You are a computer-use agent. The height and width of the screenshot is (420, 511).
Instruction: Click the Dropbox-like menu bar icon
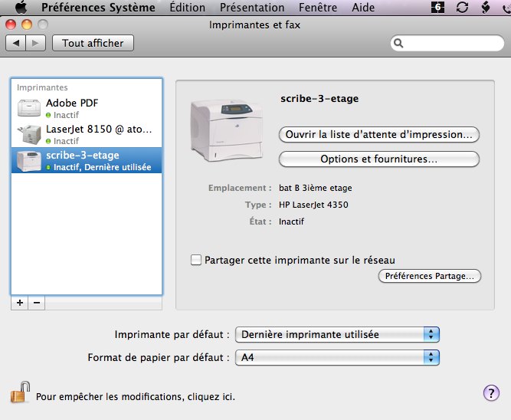pos(486,7)
